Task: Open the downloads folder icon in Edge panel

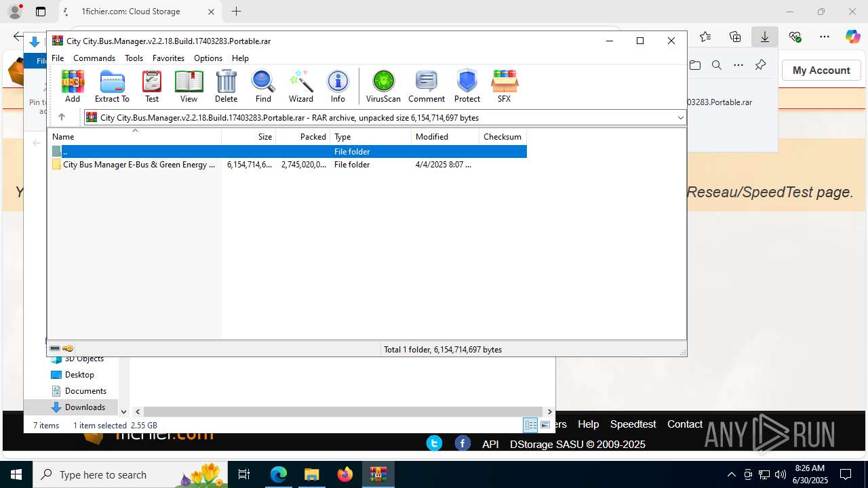Action: pos(695,65)
